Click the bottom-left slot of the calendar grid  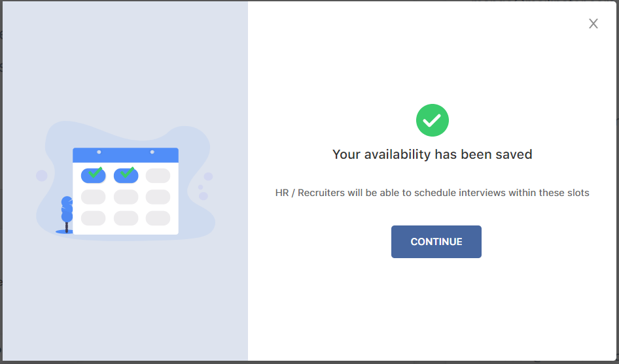[x=93, y=218]
